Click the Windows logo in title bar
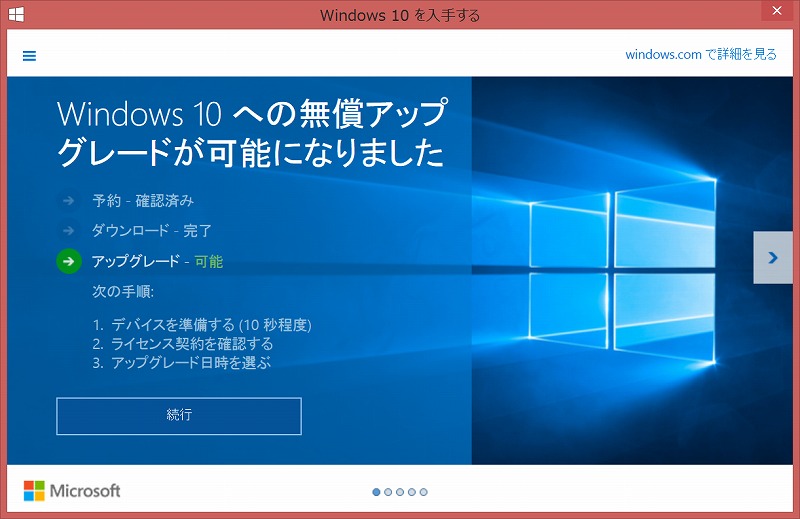 [16, 14]
